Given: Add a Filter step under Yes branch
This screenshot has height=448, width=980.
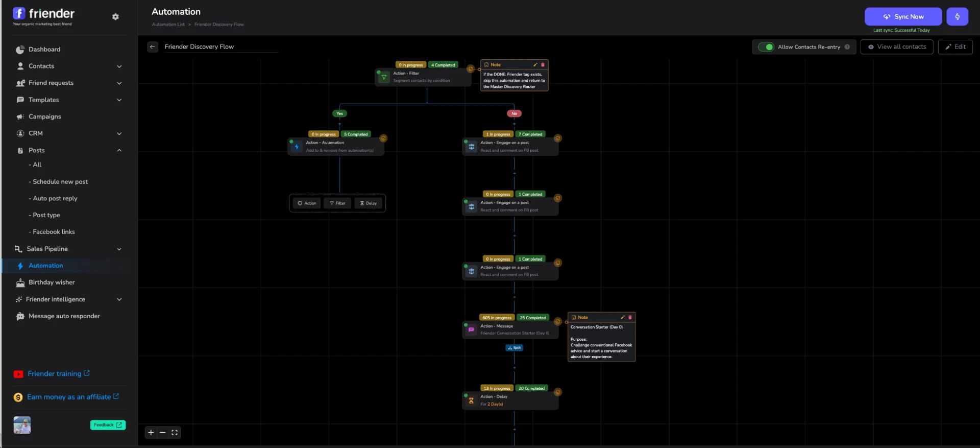Looking at the screenshot, I should (337, 203).
